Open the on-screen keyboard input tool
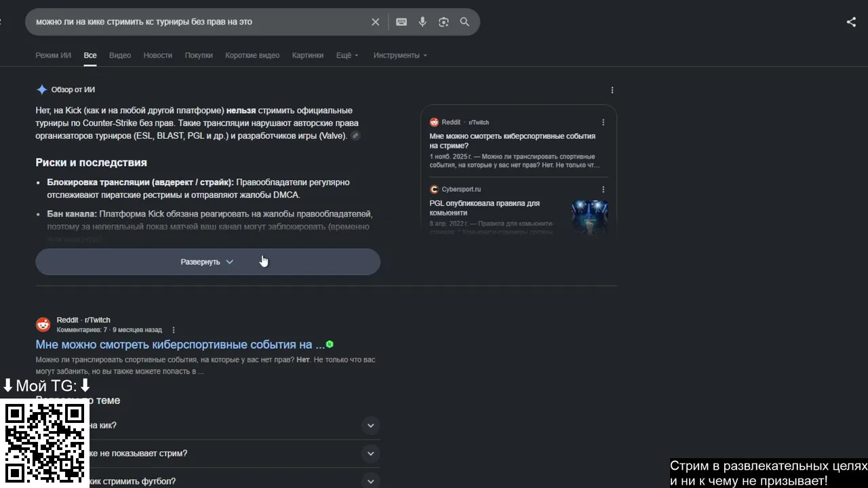Viewport: 868px width, 488px height. click(401, 22)
